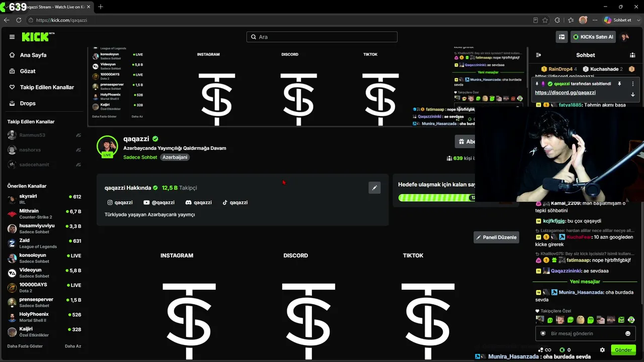Screen dimensions: 644x362
Task: Show the chat users list icon
Action: point(632,55)
